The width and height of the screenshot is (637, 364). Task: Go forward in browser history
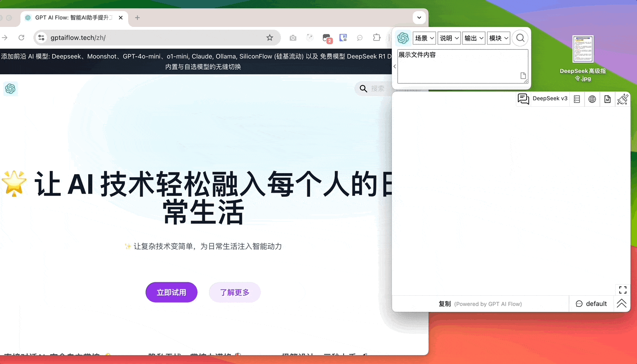[5, 38]
